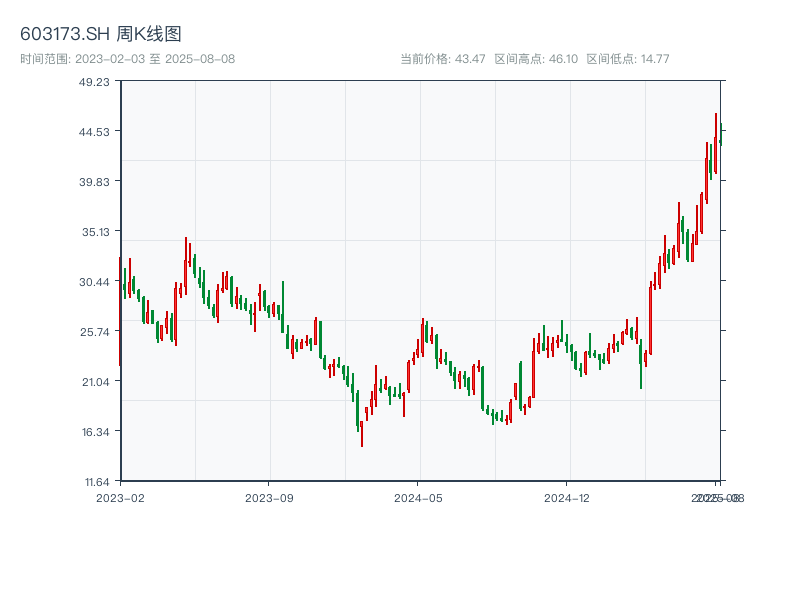The image size is (800, 600).
Task: Click the 2023-02 x-axis date label
Action: (120, 497)
